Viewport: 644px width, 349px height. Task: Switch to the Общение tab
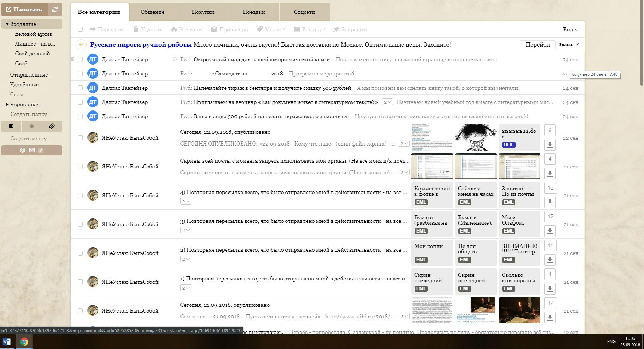click(x=153, y=12)
